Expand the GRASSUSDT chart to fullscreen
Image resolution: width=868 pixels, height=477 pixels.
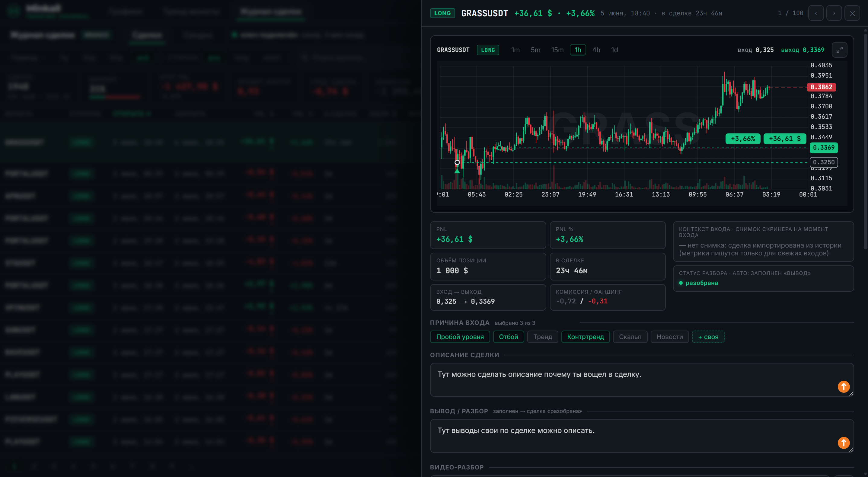[839, 50]
